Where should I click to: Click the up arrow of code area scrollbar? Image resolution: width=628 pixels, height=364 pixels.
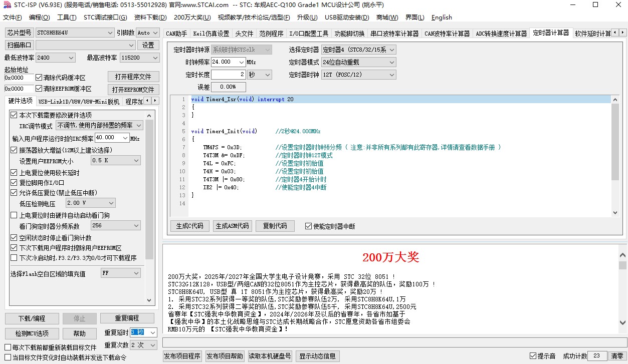[615, 99]
